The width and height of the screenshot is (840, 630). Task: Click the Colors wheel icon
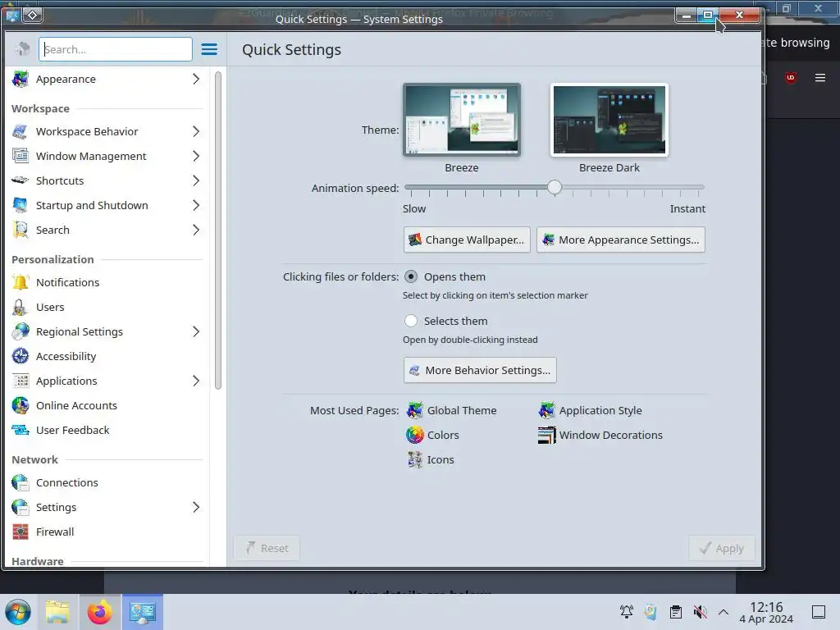tap(414, 435)
